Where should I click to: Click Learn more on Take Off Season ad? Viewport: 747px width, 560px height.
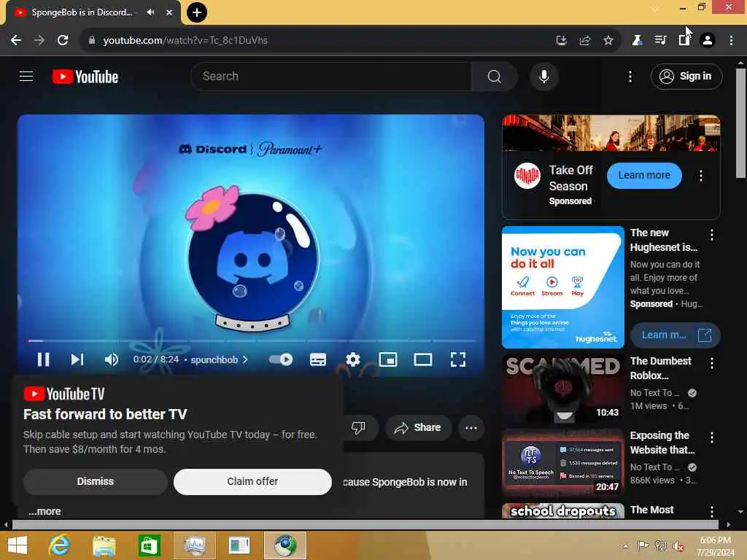[x=644, y=175]
